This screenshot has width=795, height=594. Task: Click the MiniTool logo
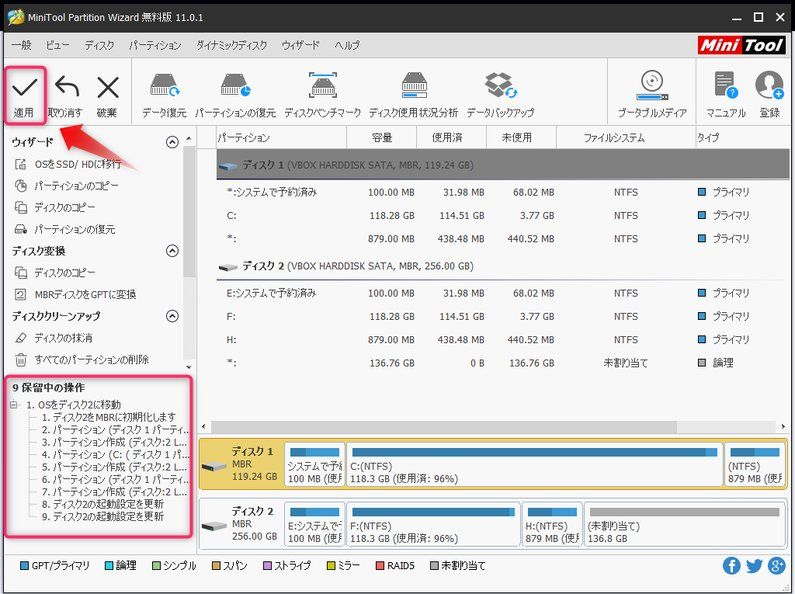(x=741, y=45)
